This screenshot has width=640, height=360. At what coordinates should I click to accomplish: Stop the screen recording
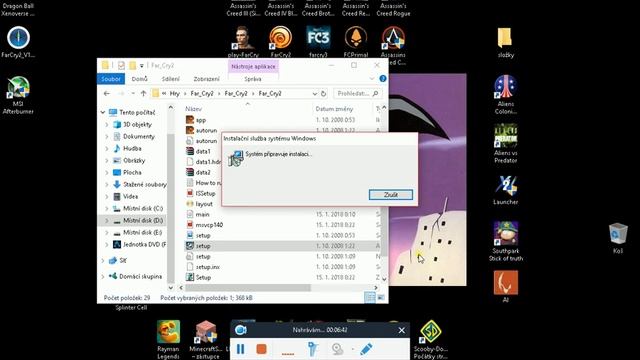[261, 349]
